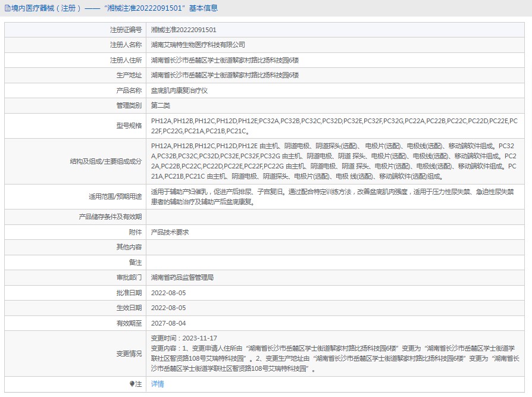Click the registrant address value in 注册人住所 row
The image size is (532, 397).
225,60
